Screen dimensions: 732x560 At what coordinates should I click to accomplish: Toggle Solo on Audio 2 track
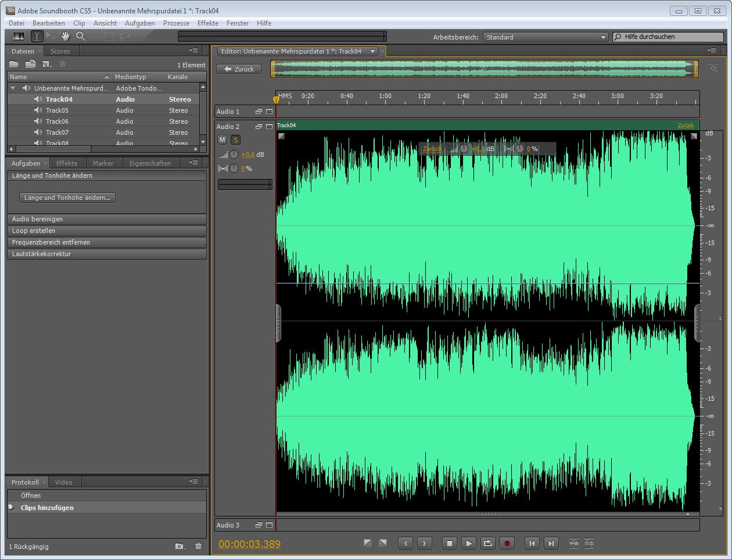pyautogui.click(x=235, y=140)
